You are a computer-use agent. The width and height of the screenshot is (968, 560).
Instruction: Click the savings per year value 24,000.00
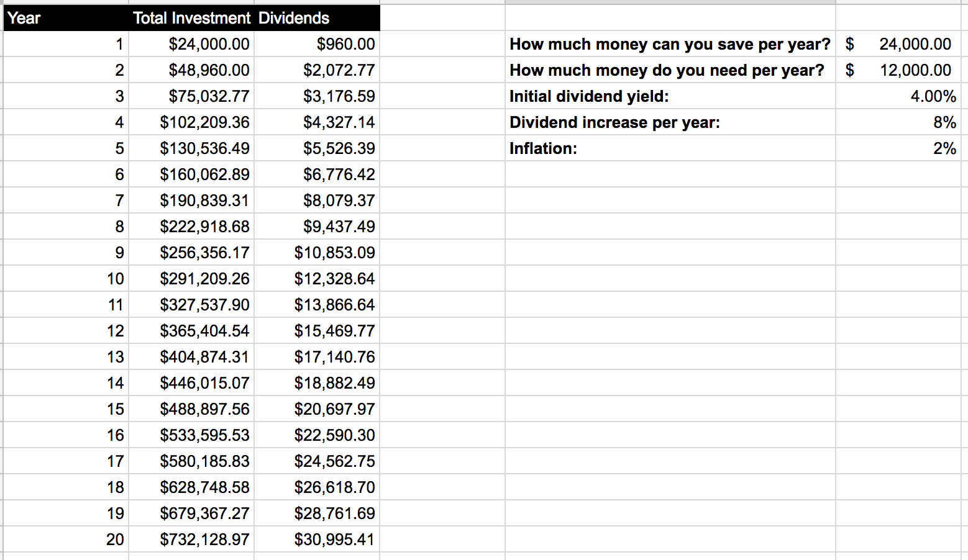click(x=898, y=44)
